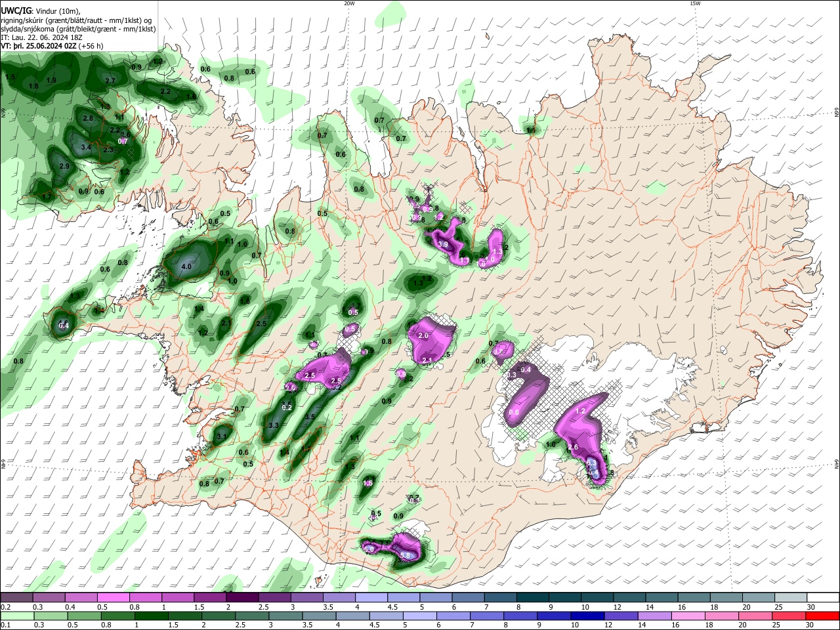Click the '3.9' snowfall value on the map
Image resolution: width=840 pixels, height=630 pixels.
coord(443,245)
